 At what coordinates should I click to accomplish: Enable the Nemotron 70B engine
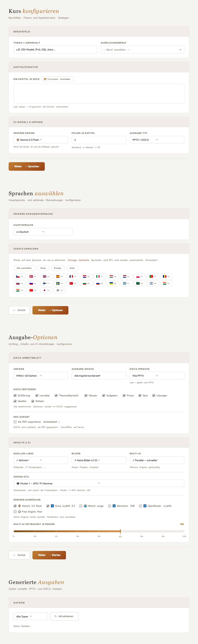point(110,506)
